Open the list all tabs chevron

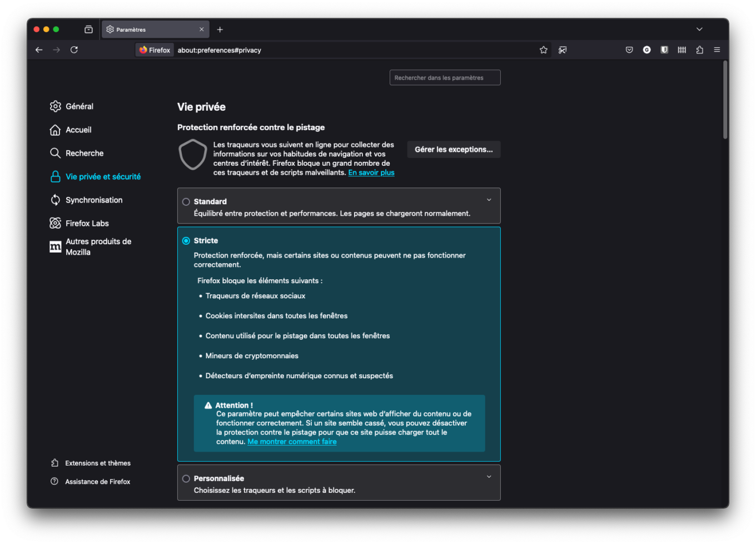tap(699, 29)
